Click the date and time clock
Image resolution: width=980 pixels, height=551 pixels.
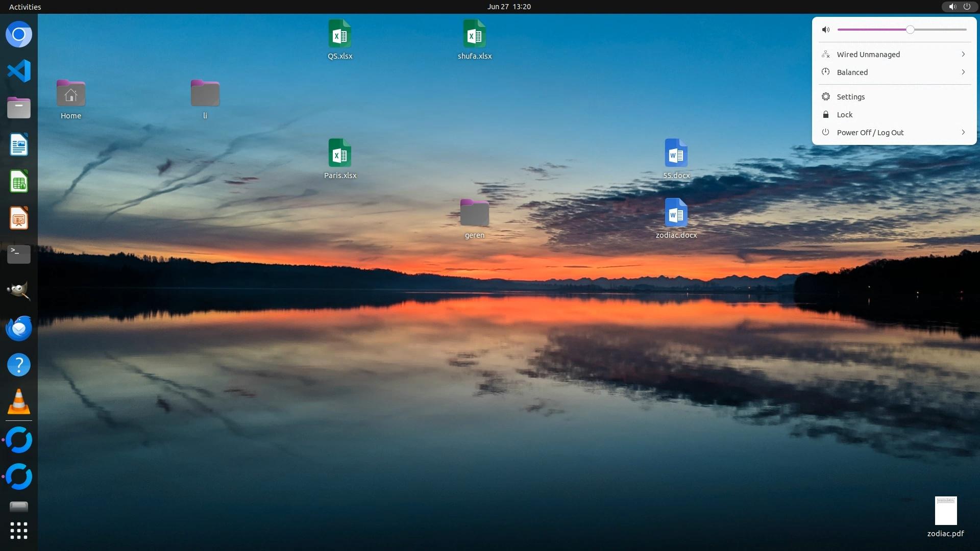[508, 7]
